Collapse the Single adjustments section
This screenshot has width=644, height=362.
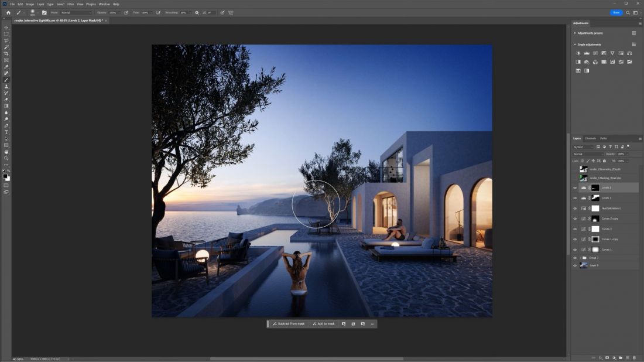tap(574, 45)
